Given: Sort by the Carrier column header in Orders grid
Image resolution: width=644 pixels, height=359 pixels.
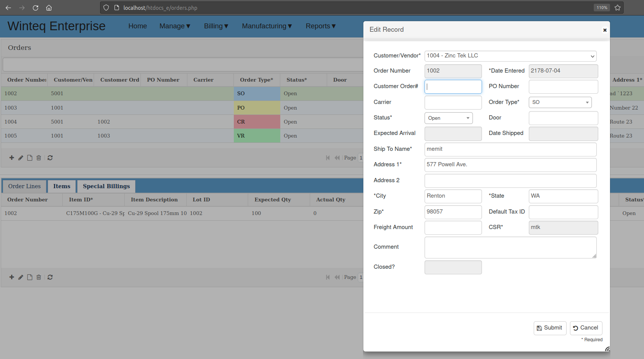Looking at the screenshot, I should pyautogui.click(x=210, y=80).
